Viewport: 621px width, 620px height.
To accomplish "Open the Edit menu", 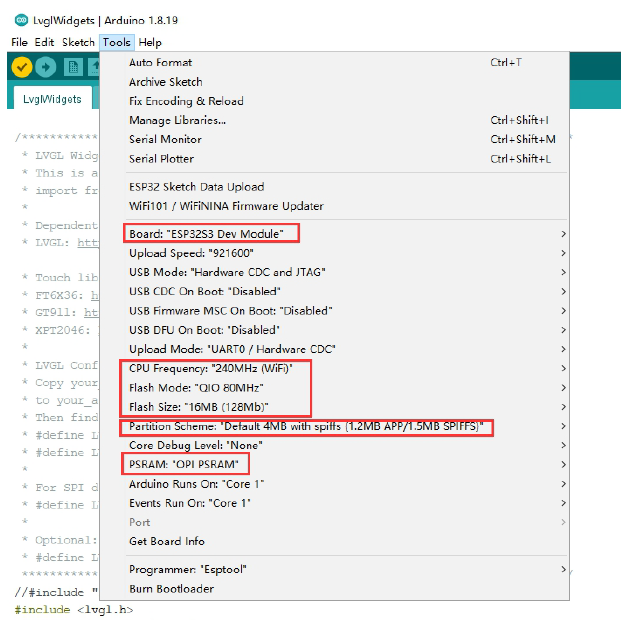I will coord(44,42).
